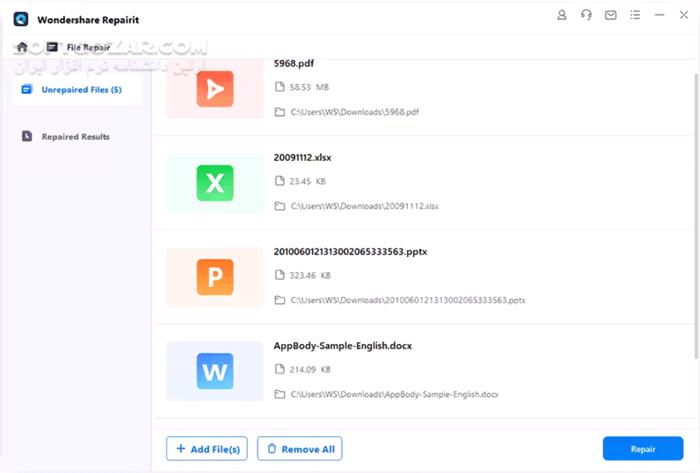The width and height of the screenshot is (700, 473).
Task: Select the PDF file thumbnail
Action: [x=215, y=89]
